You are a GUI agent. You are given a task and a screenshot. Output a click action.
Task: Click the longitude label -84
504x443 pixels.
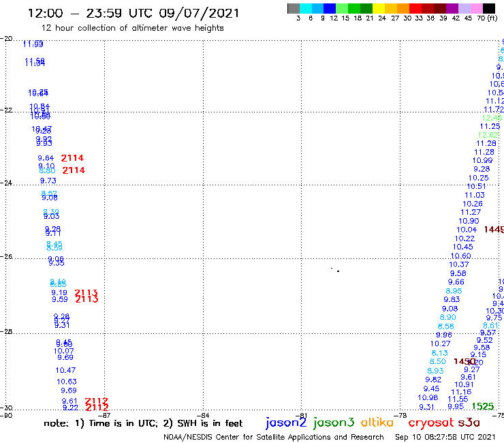[x=203, y=415]
